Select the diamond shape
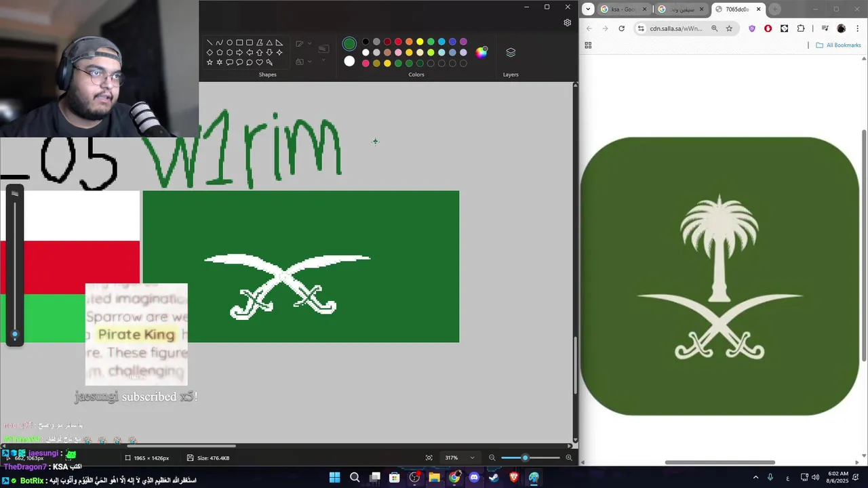 point(210,52)
